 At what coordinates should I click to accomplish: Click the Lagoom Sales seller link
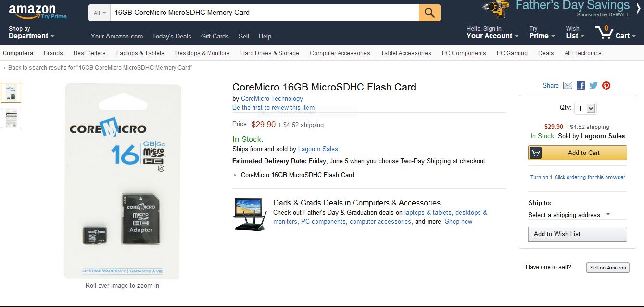(x=318, y=149)
